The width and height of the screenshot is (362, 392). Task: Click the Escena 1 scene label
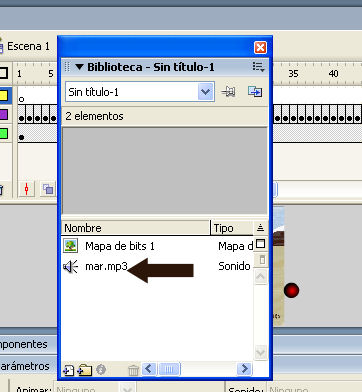tap(28, 46)
